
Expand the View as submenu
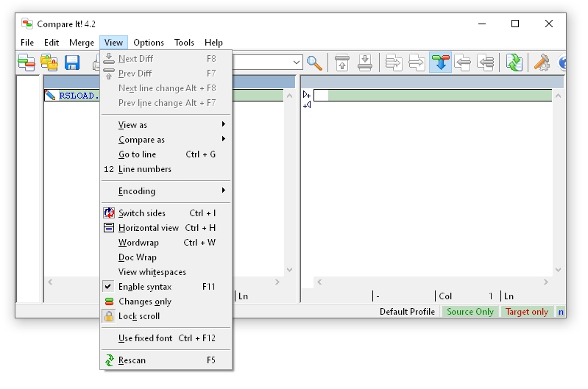point(166,125)
